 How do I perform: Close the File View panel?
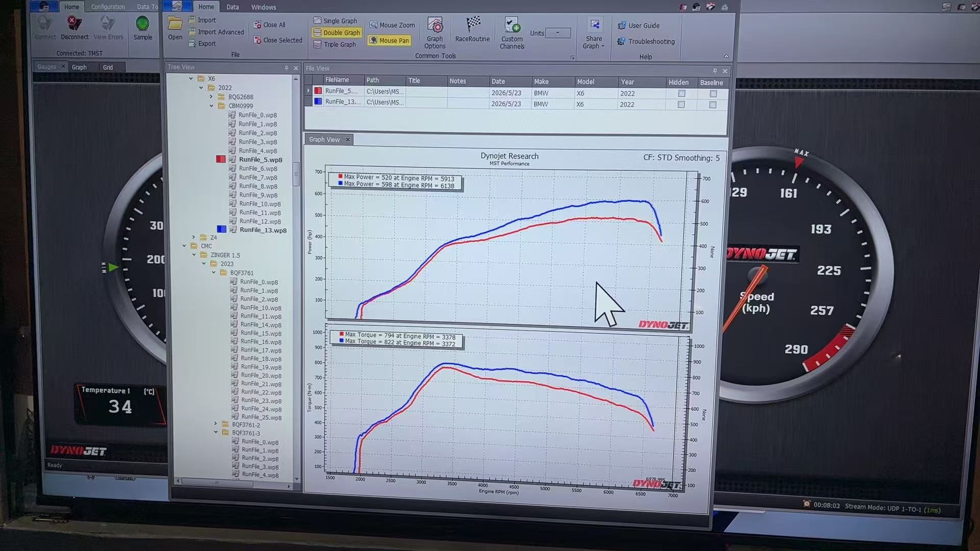(725, 71)
